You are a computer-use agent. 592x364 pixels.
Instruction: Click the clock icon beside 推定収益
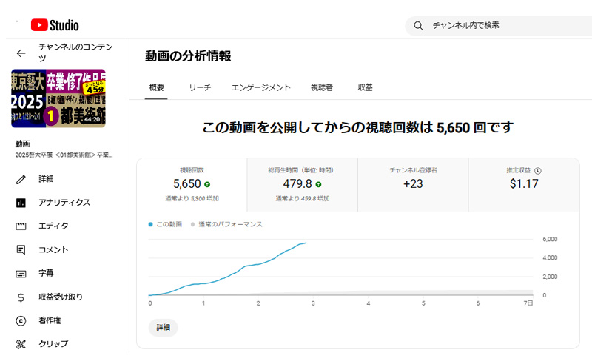538,171
